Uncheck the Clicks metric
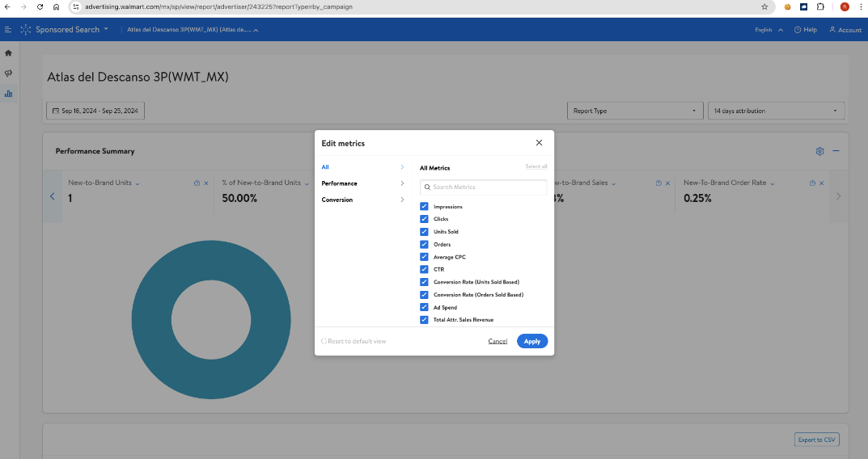868x459 pixels. pyautogui.click(x=424, y=219)
